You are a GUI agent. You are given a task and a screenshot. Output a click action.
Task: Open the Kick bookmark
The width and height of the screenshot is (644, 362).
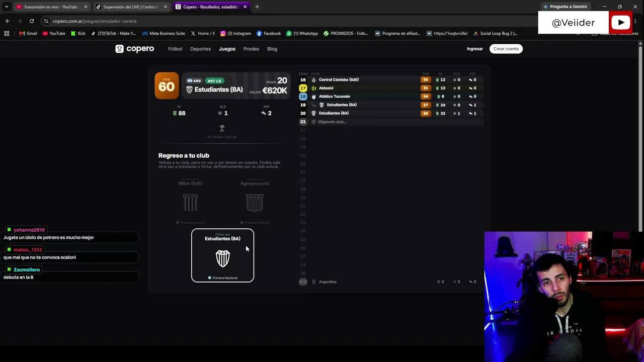[78, 33]
